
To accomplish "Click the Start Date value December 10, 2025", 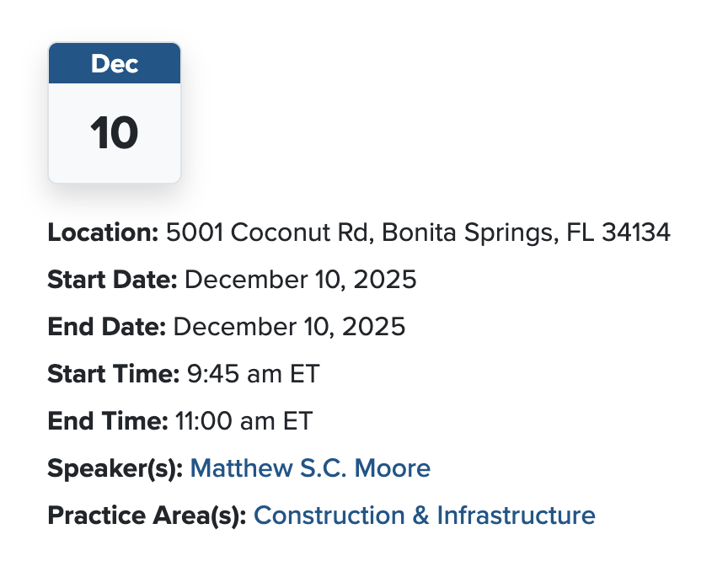I will pyautogui.click(x=301, y=280).
